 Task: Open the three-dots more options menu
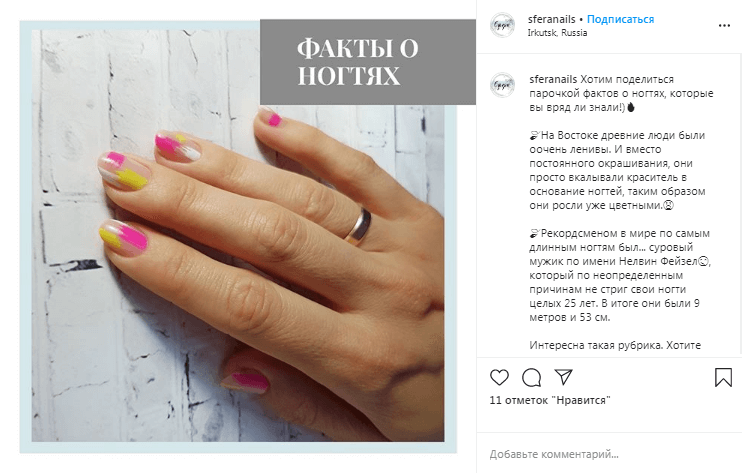pos(724,26)
